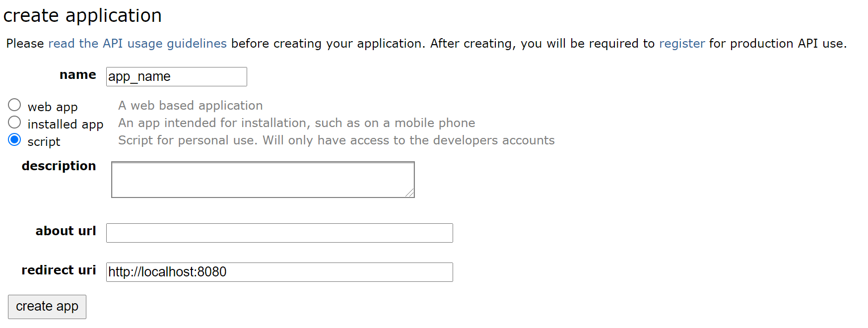This screenshot has height=328, width=868.
Task: Click the bold "description" field label
Action: [59, 166]
